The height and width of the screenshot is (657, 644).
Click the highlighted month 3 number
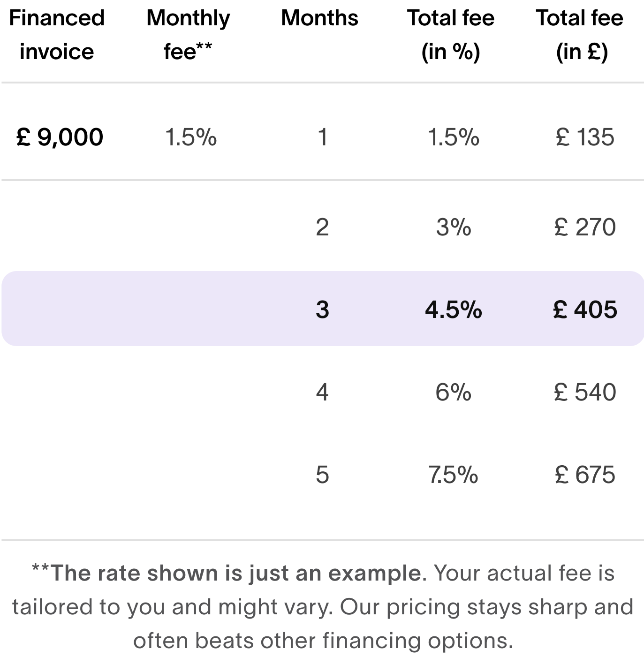pyautogui.click(x=322, y=310)
